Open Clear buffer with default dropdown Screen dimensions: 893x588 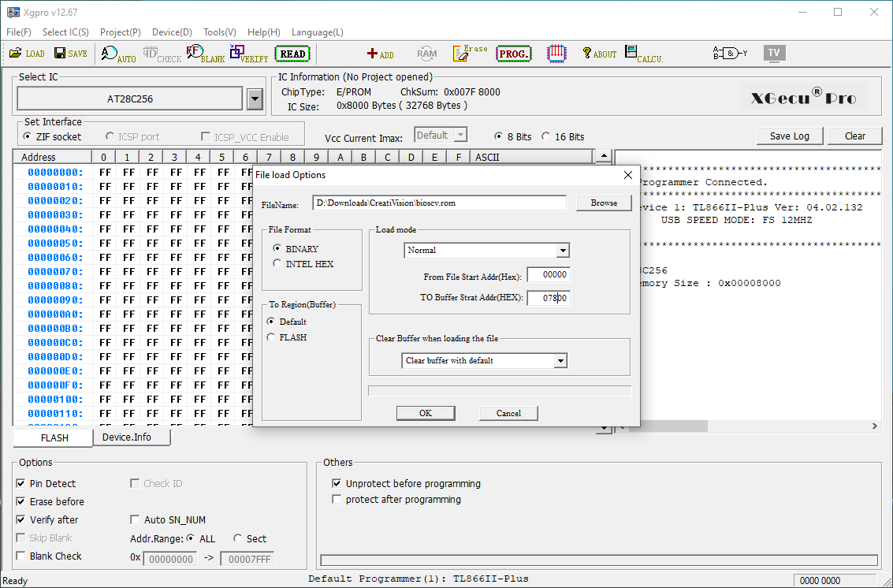point(560,361)
